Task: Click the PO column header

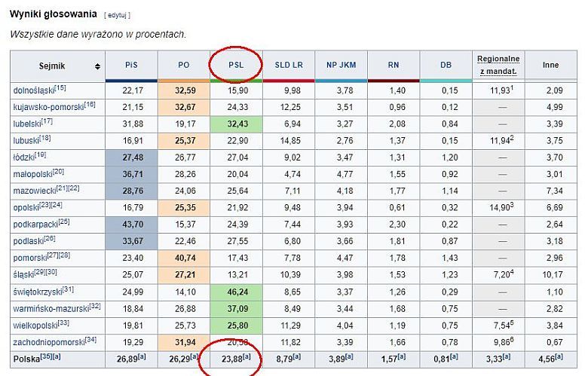Action: pyautogui.click(x=184, y=65)
